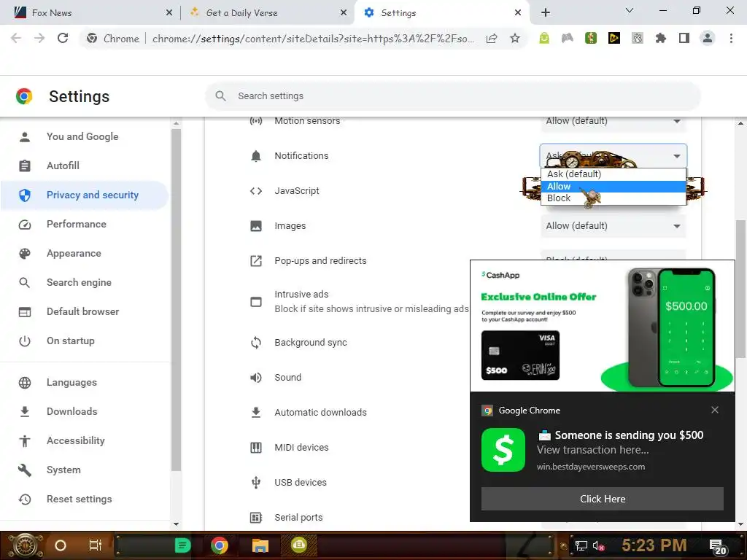Image resolution: width=747 pixels, height=560 pixels.
Task: Click the Pop-ups and redirects icon
Action: pyautogui.click(x=256, y=261)
